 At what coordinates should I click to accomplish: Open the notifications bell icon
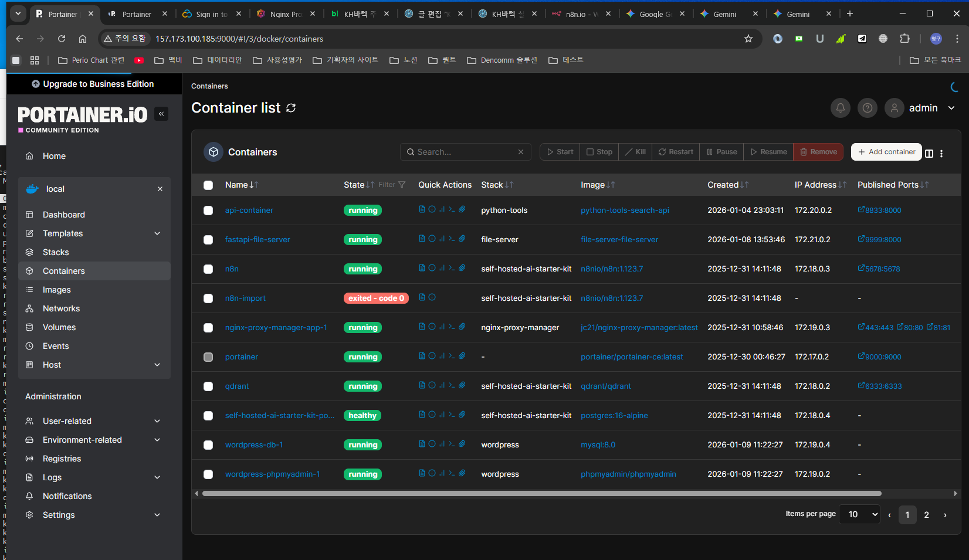[x=840, y=108]
